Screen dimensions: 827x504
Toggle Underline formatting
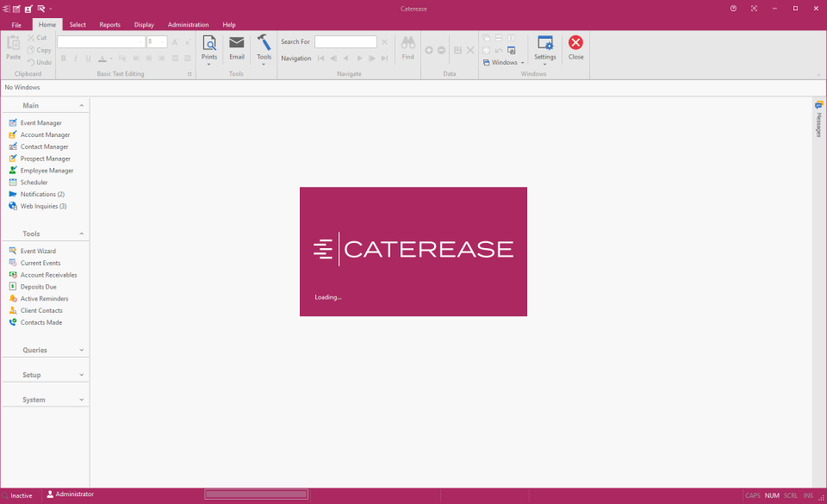tap(88, 58)
